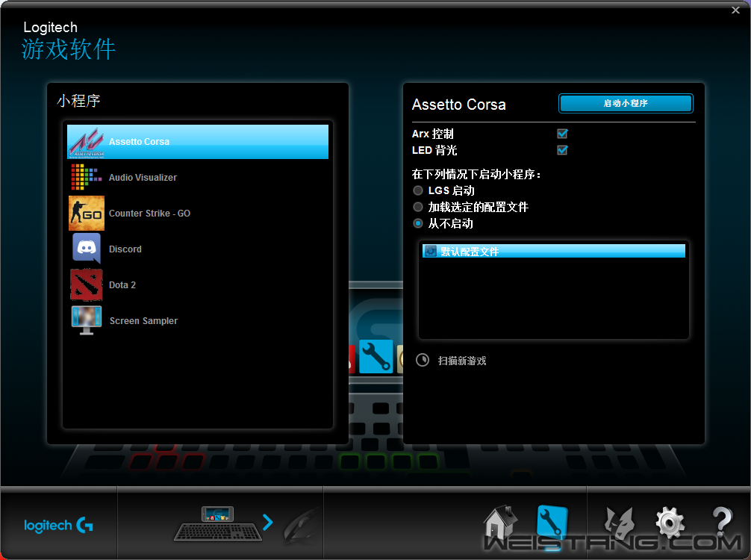Select the Discord row text
Viewport: 751px width, 560px height.
tap(125, 249)
